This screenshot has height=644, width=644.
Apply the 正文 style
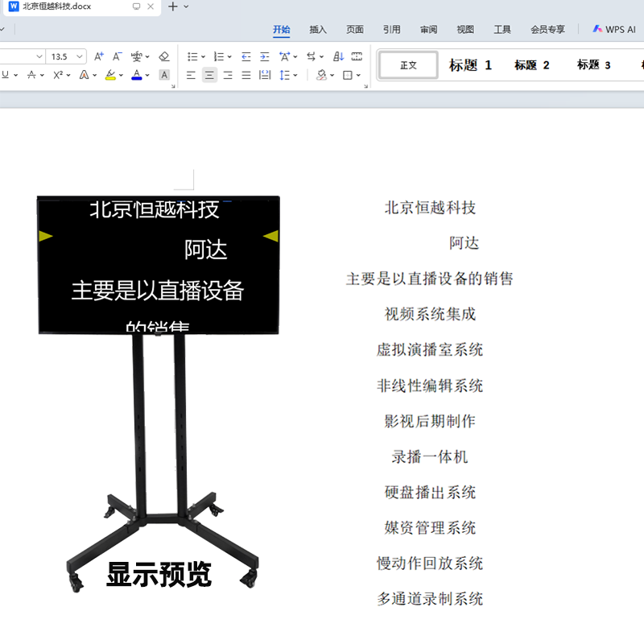pos(408,65)
